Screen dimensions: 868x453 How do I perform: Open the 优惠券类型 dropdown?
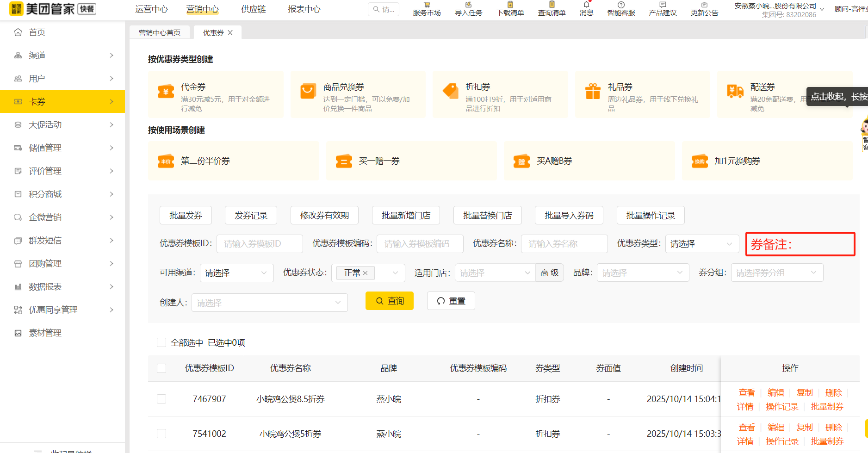(x=702, y=244)
